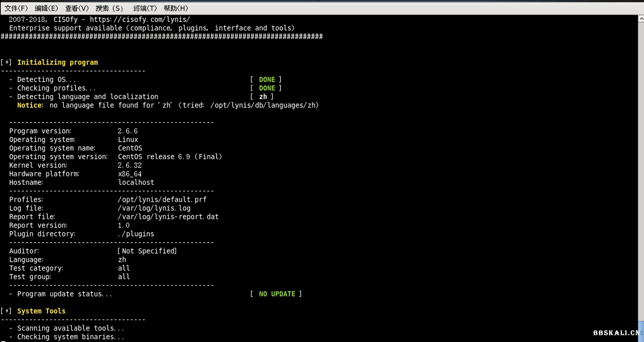
Task: Click the [Not Specified] auditor value
Action: [x=147, y=251]
